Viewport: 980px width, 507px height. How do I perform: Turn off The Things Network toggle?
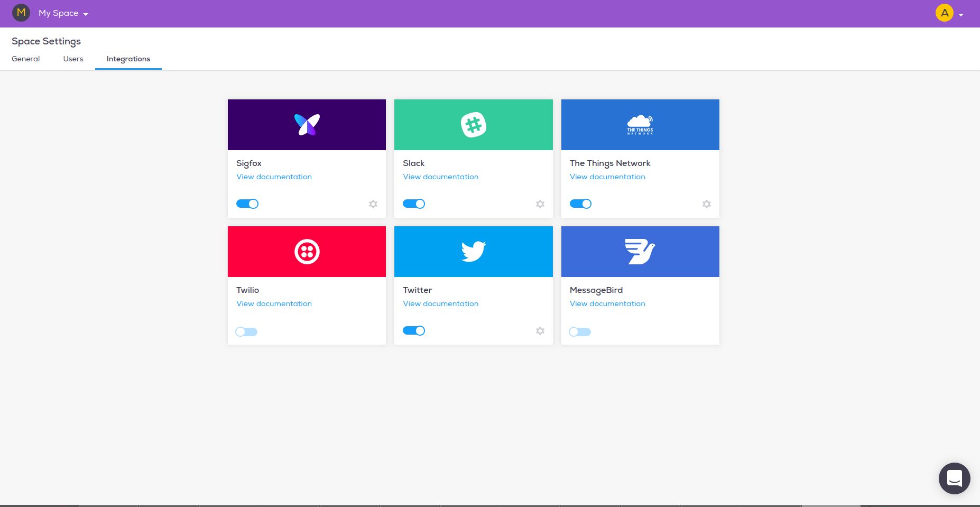tap(580, 204)
